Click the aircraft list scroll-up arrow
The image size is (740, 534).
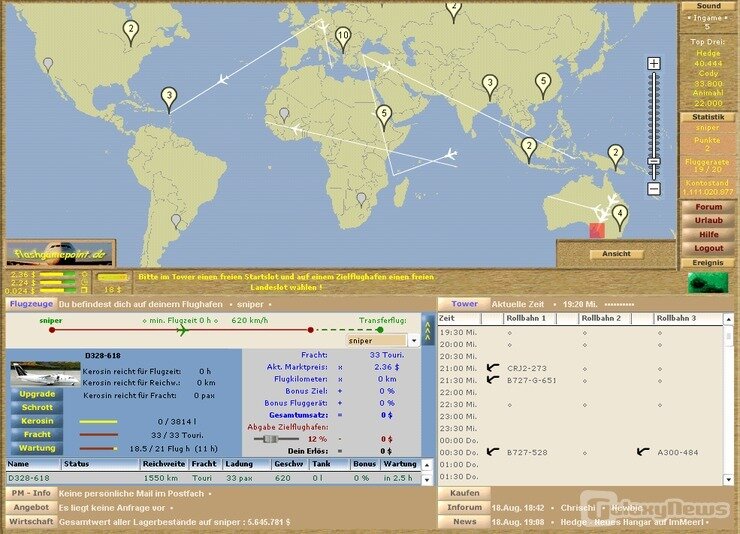427,465
